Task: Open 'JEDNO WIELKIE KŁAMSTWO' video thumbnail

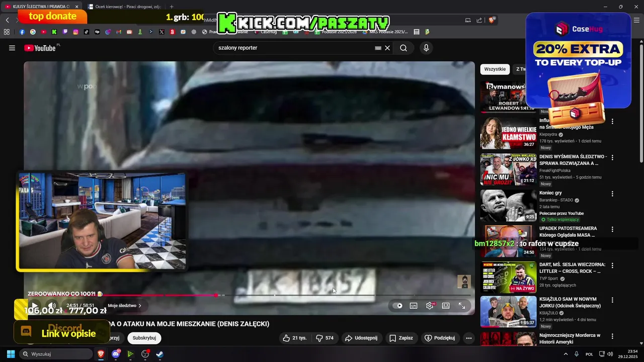Action: point(508,133)
